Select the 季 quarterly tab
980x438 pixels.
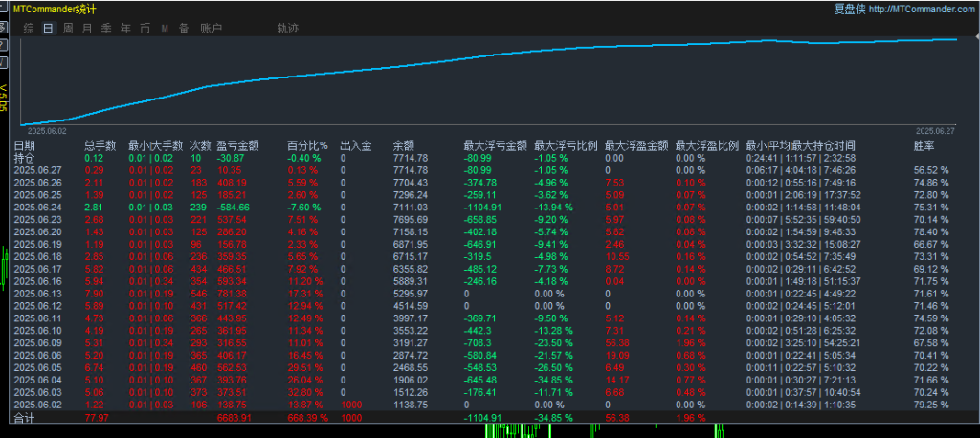pyautogui.click(x=106, y=29)
